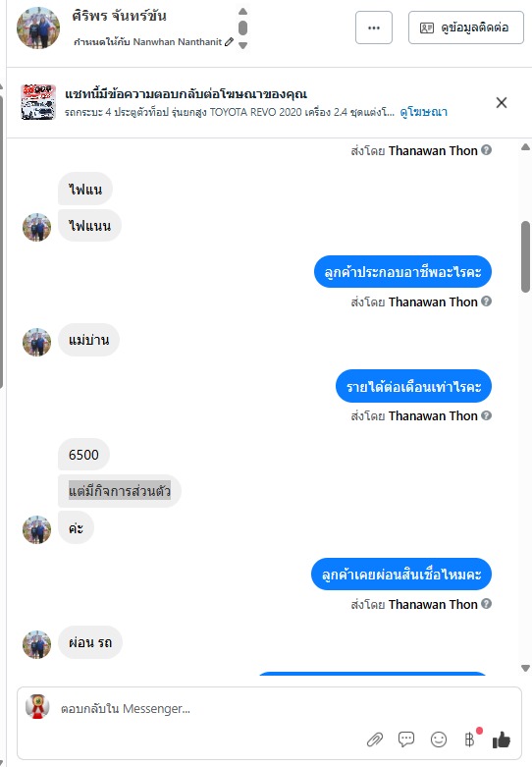
Task: Open the emoji picker
Action: point(439,740)
